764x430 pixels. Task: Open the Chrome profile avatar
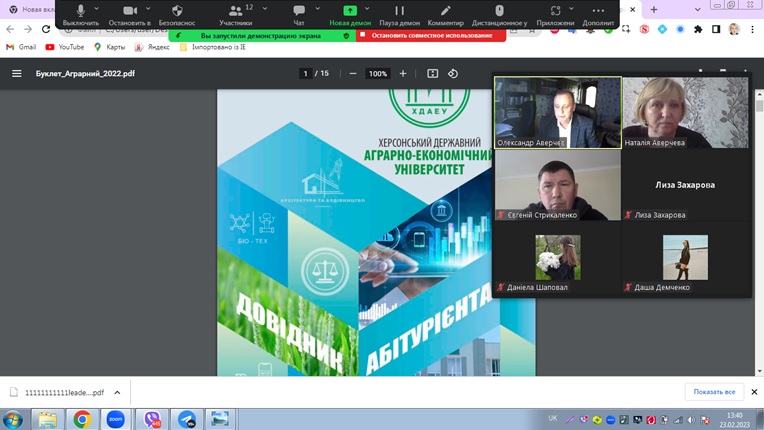(734, 29)
